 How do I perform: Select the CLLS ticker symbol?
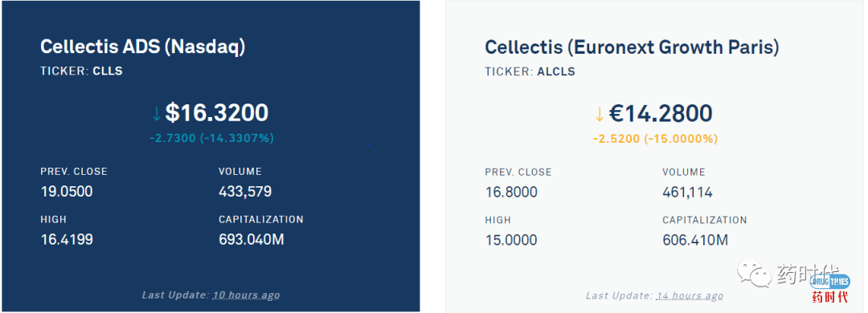[x=108, y=71]
